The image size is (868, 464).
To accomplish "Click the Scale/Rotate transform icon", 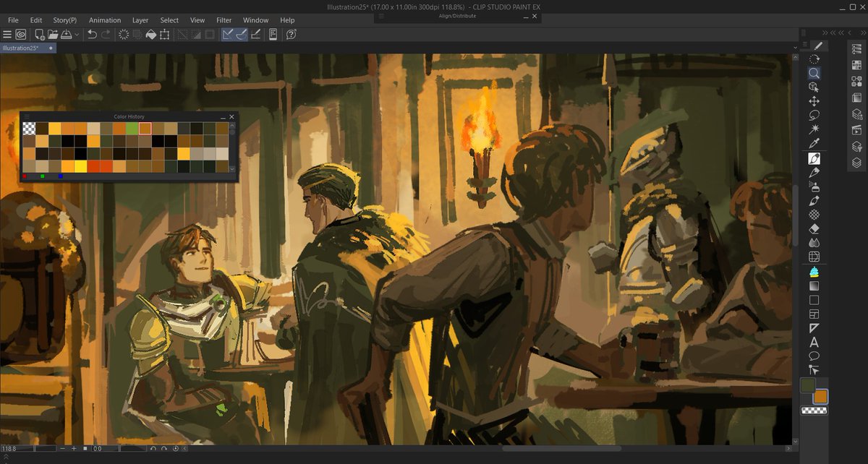I will 165,34.
